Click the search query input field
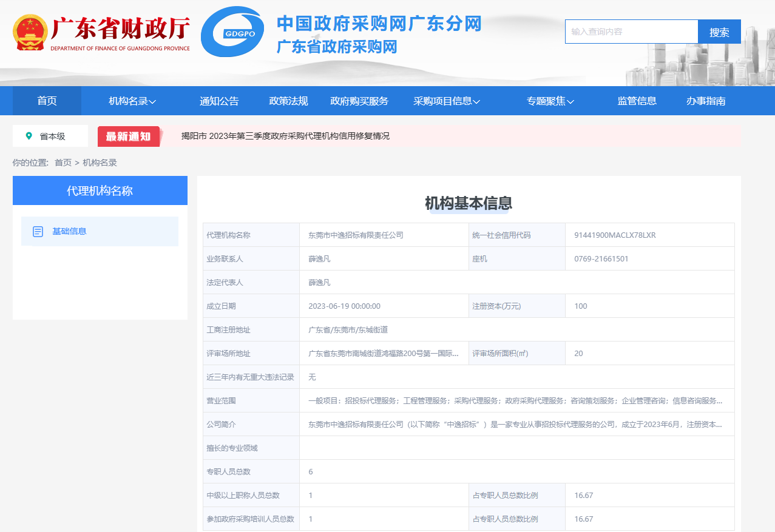 pos(631,32)
